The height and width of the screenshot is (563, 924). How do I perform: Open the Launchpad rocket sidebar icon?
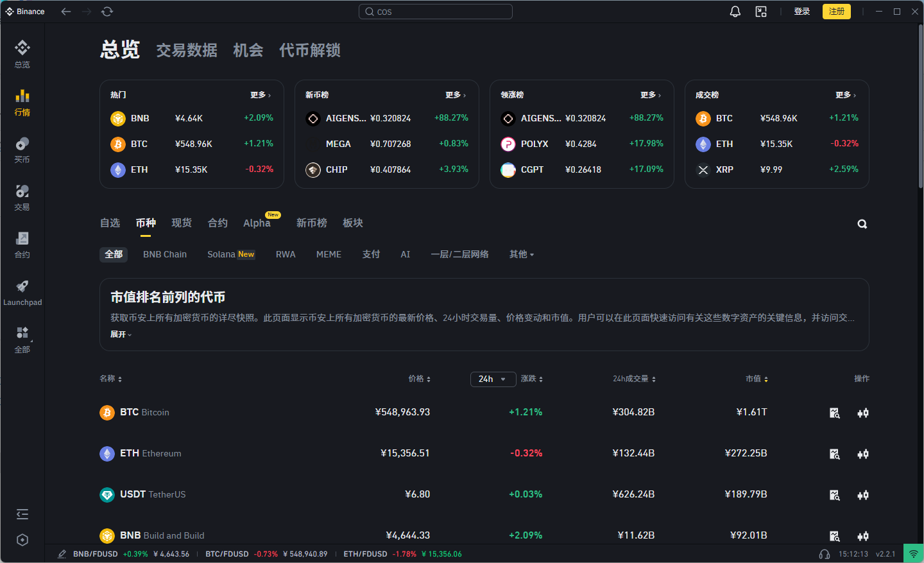click(22, 292)
